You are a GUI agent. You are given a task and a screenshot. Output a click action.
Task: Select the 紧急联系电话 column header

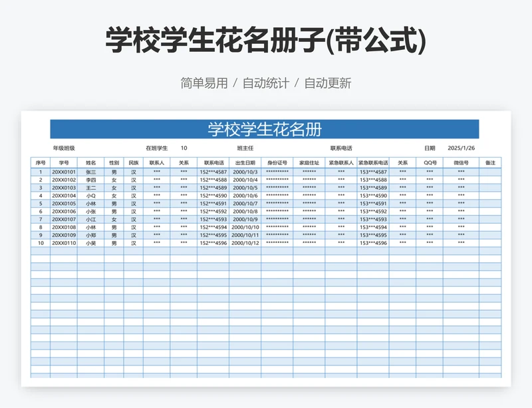373,162
